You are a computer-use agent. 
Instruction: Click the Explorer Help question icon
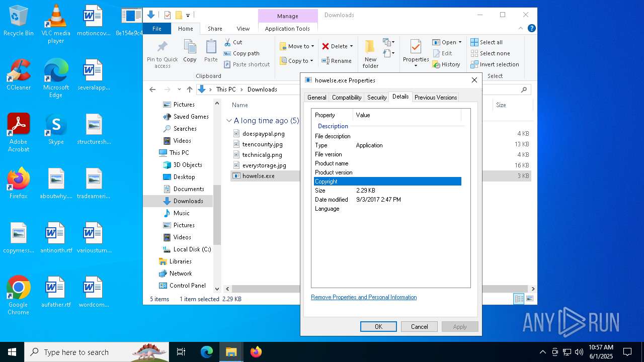pyautogui.click(x=531, y=29)
